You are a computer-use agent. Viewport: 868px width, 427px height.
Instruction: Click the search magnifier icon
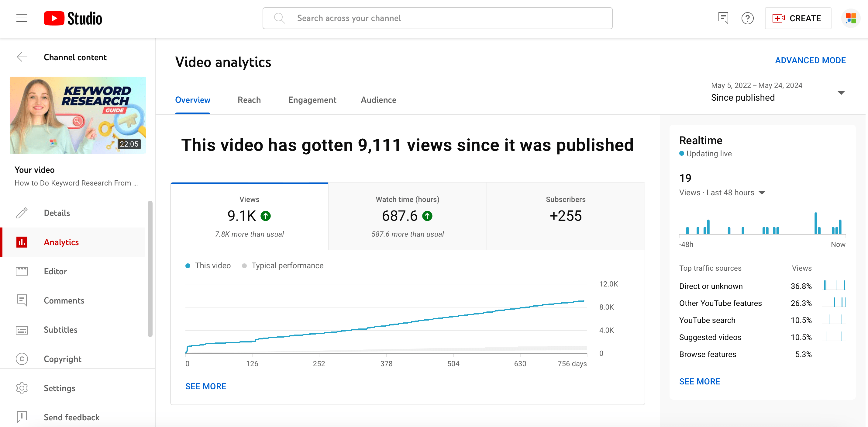pos(279,18)
